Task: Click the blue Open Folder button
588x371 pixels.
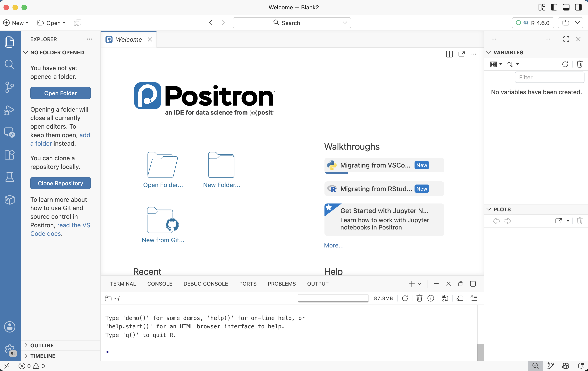Action: [61, 93]
